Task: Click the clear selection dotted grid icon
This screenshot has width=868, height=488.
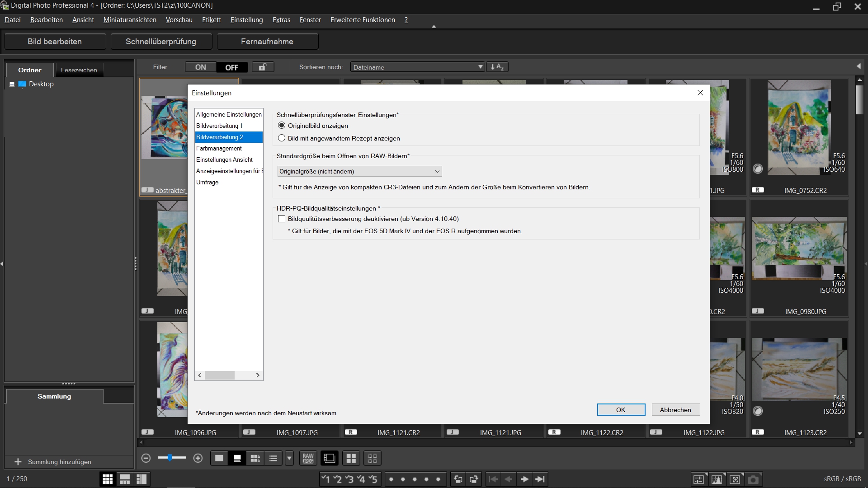Action: pyautogui.click(x=373, y=458)
